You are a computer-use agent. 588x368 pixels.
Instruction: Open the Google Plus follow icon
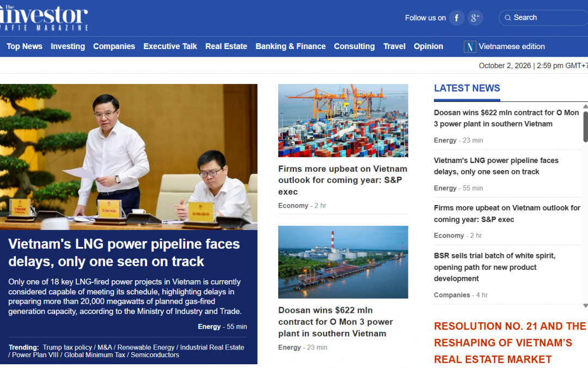click(x=475, y=17)
